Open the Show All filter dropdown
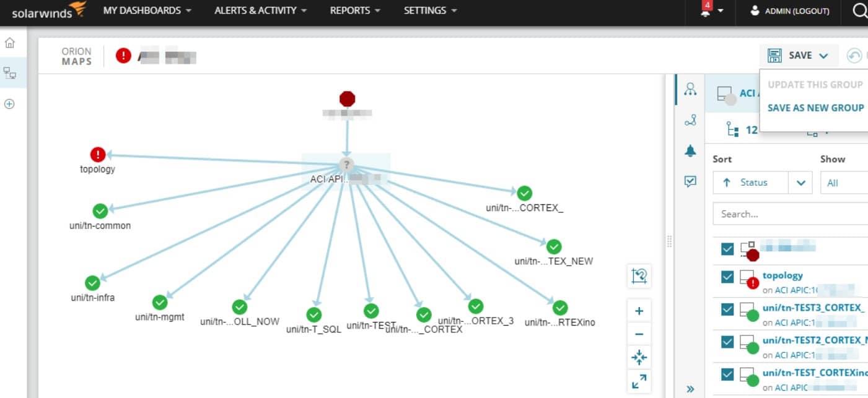Screen dimensions: 868x398 (x=844, y=183)
